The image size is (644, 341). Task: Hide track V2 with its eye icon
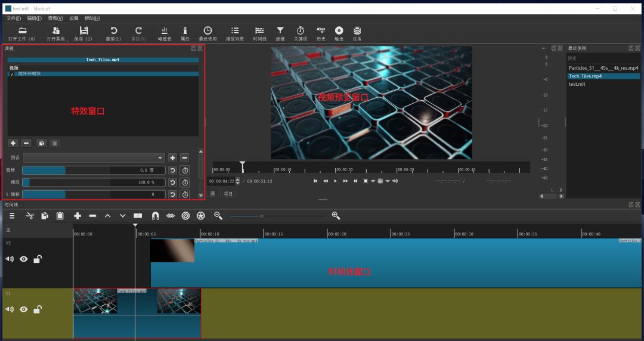tap(24, 259)
